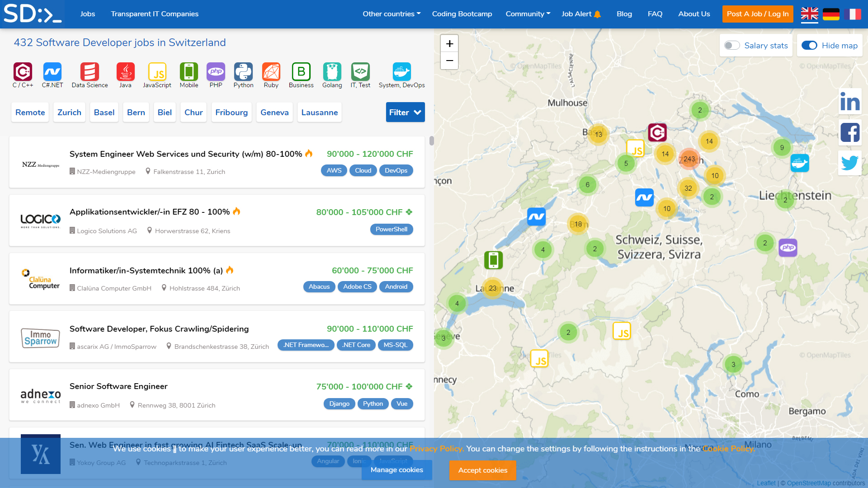Select the Golang category icon

pos(332,72)
